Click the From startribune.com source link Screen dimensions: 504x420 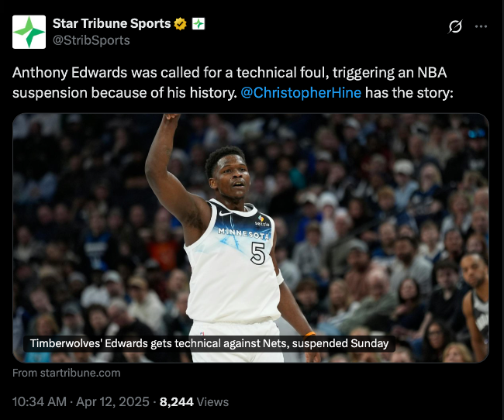(67, 373)
